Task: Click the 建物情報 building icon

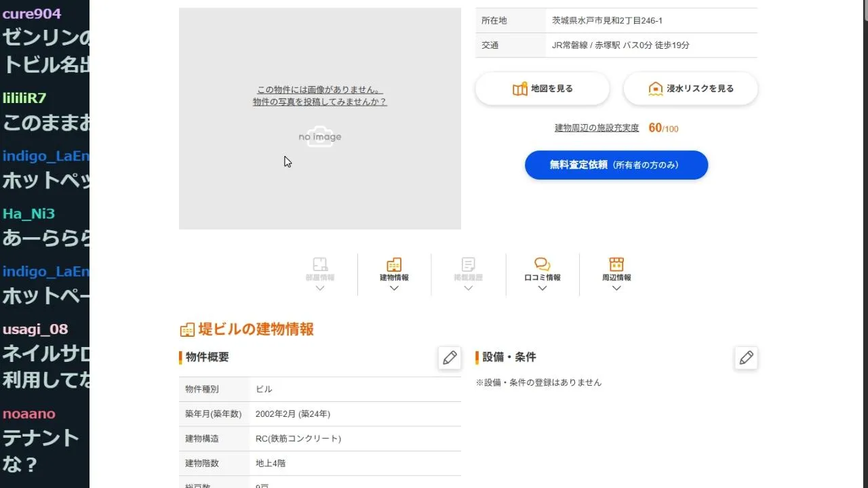Action: click(394, 264)
